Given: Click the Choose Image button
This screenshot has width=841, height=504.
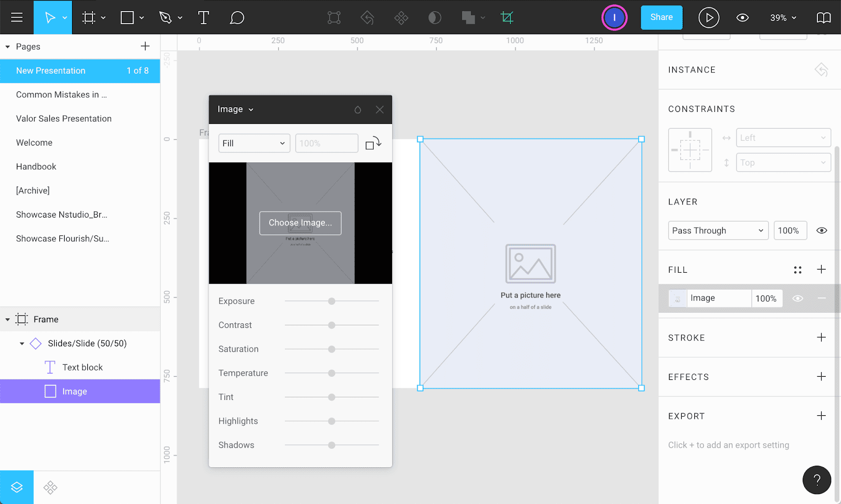Looking at the screenshot, I should point(300,223).
